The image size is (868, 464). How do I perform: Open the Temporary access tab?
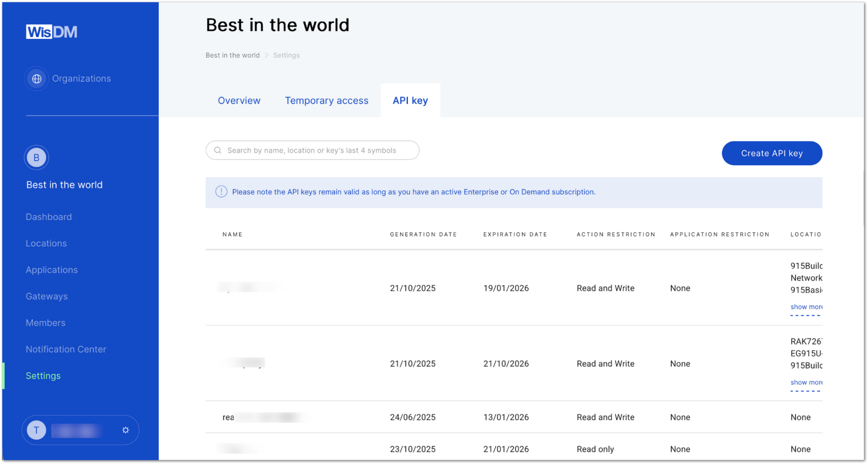click(326, 100)
